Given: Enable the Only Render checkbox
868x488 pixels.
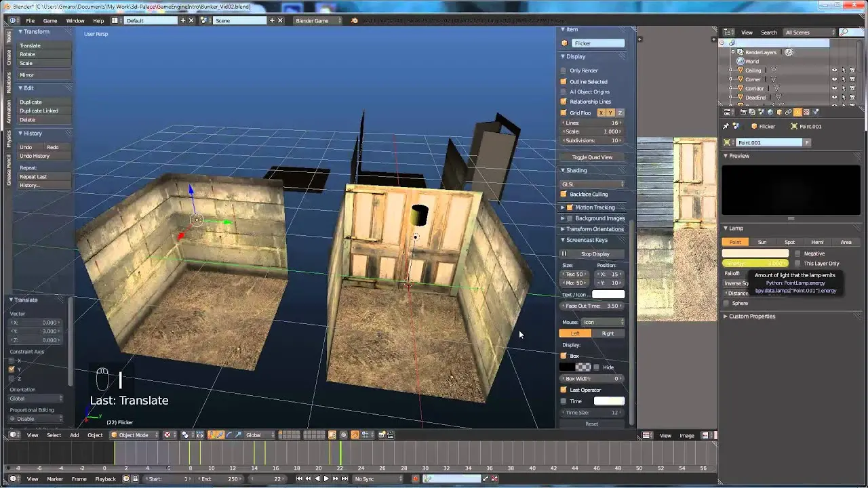Looking at the screenshot, I should coord(564,70).
